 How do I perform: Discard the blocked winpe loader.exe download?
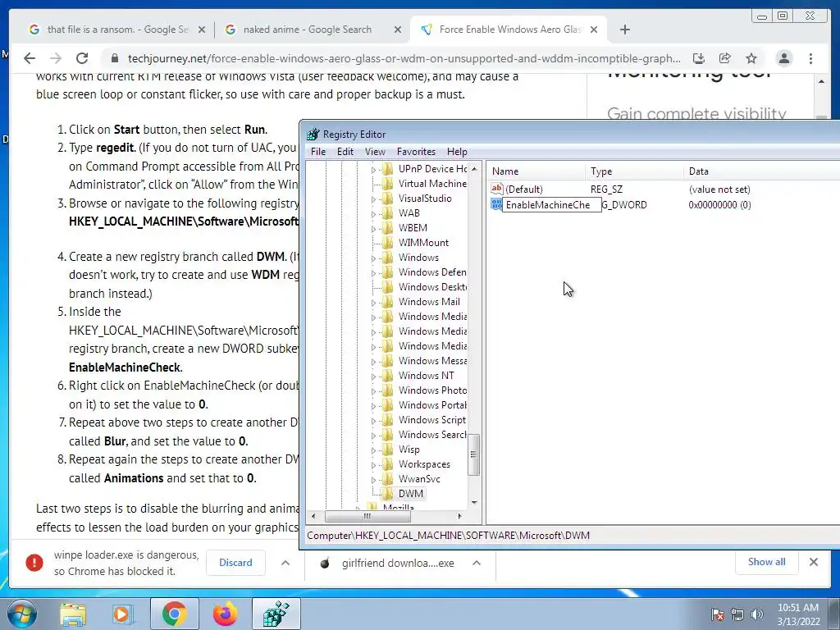point(235,563)
